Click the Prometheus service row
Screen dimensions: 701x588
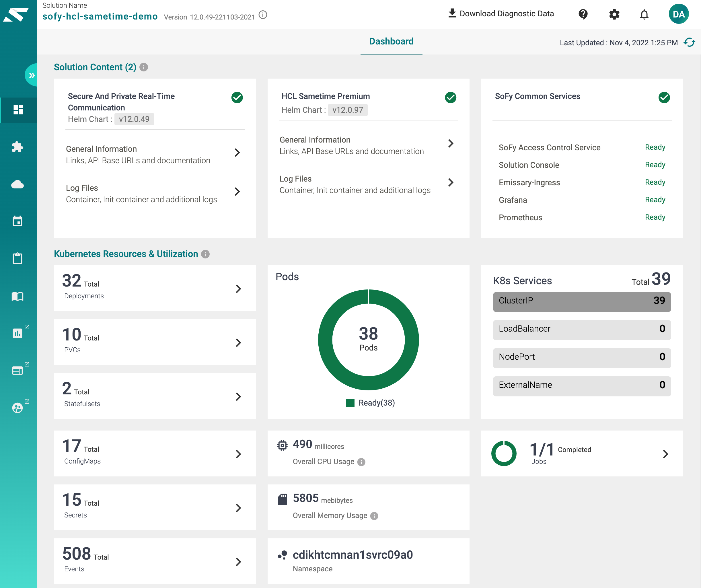coord(582,217)
